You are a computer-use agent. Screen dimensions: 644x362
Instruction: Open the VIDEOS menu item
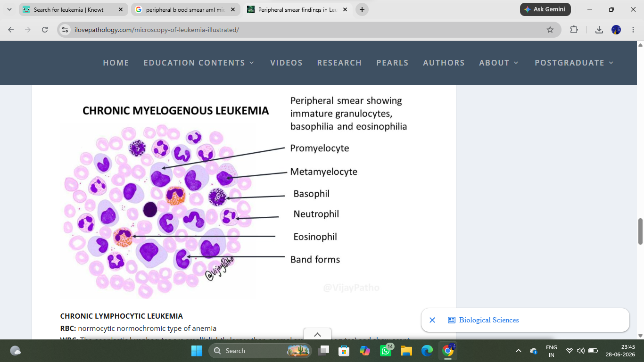pos(286,63)
